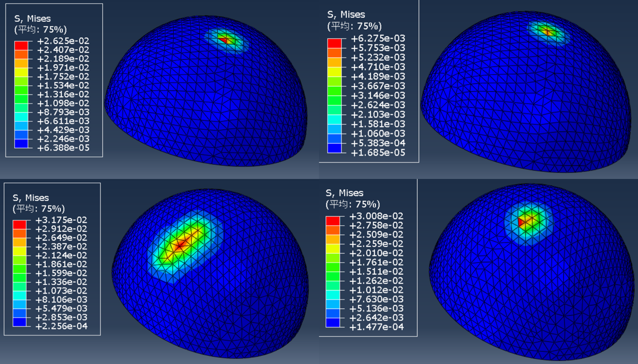Click the red swatch beside +6.275e-03

pyautogui.click(x=334, y=43)
